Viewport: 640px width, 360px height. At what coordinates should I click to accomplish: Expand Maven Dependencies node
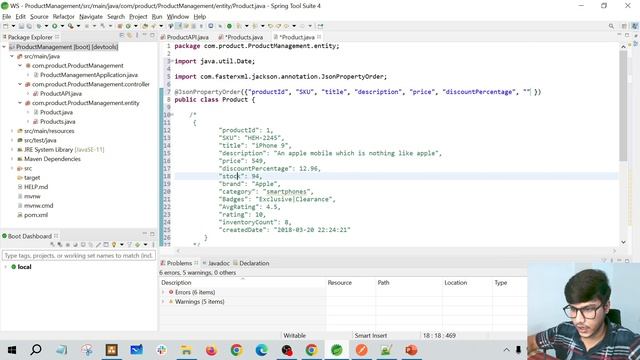[12, 159]
